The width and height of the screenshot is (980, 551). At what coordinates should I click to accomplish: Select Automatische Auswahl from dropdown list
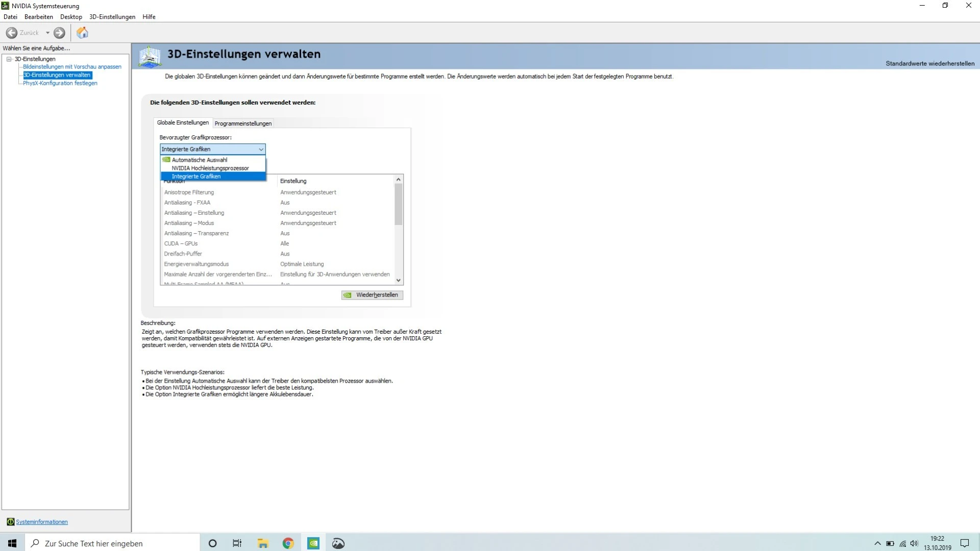[x=199, y=160]
